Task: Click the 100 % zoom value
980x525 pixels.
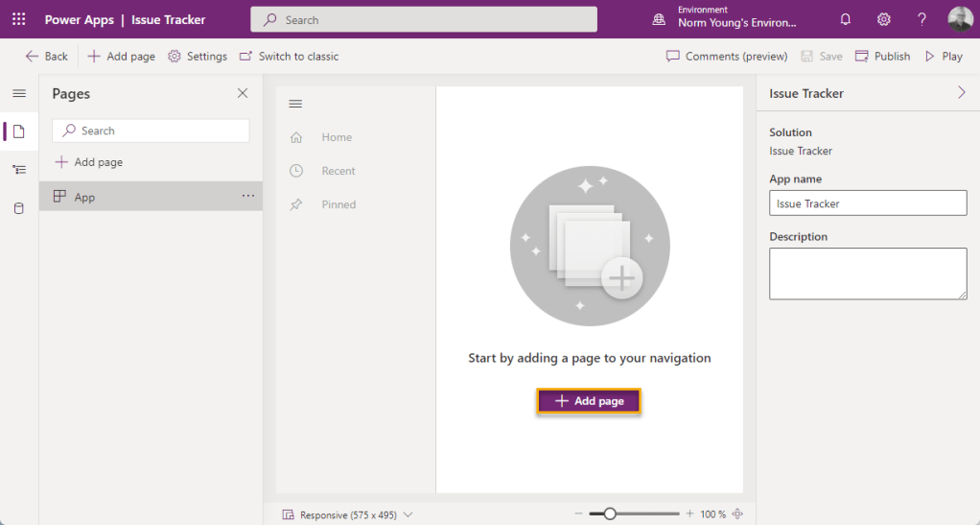Action: 713,514
